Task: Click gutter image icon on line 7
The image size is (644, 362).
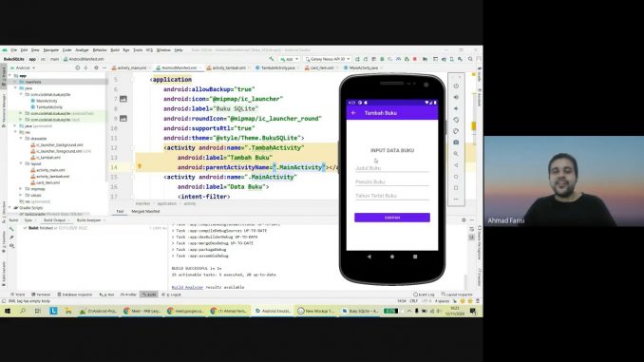Action: click(123, 99)
